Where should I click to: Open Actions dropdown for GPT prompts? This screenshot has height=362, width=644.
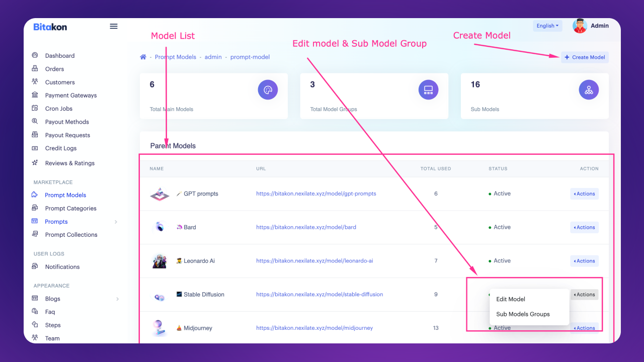tap(584, 194)
